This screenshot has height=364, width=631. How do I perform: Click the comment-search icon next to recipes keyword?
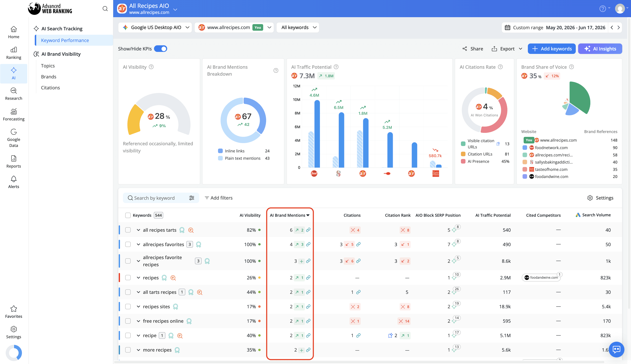pyautogui.click(x=173, y=278)
